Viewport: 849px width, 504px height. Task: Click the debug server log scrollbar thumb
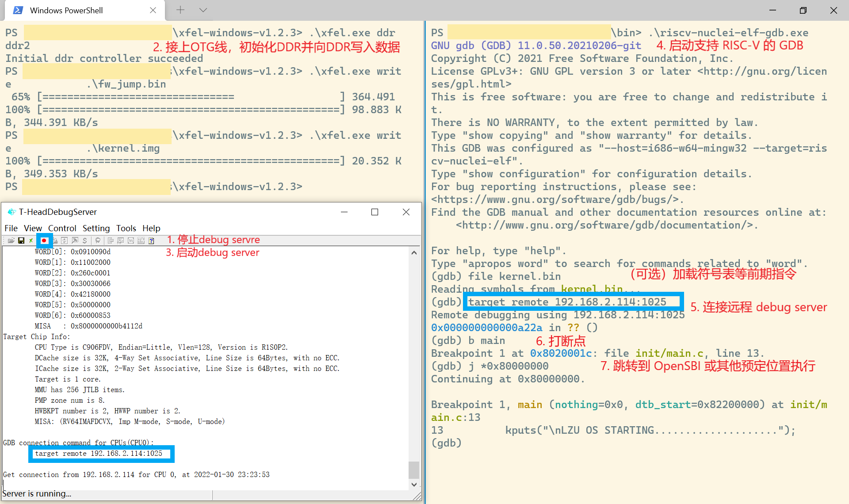tap(413, 470)
